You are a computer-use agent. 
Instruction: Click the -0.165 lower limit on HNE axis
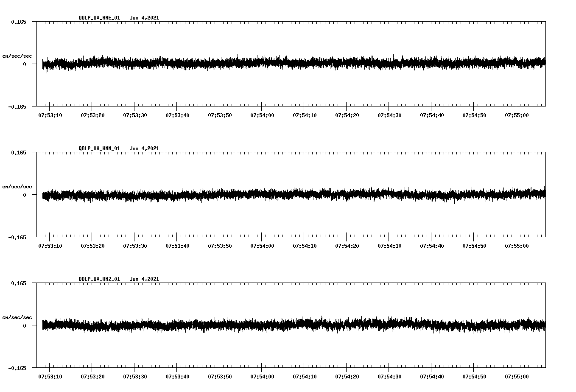point(17,106)
